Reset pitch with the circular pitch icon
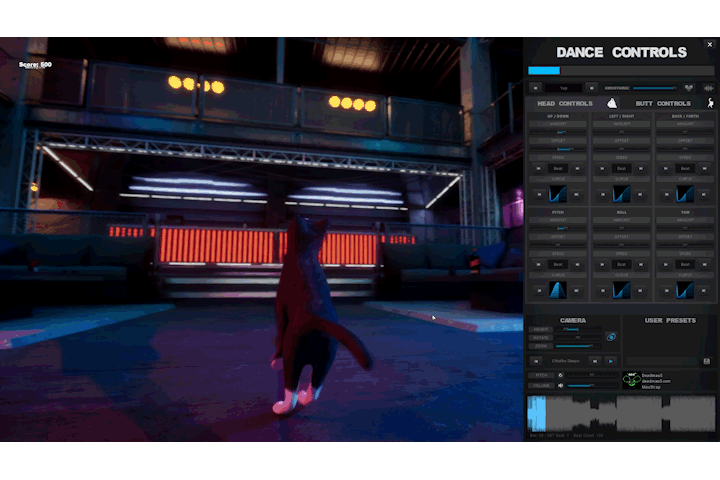Viewport: 720px width, 480px height. point(560,375)
